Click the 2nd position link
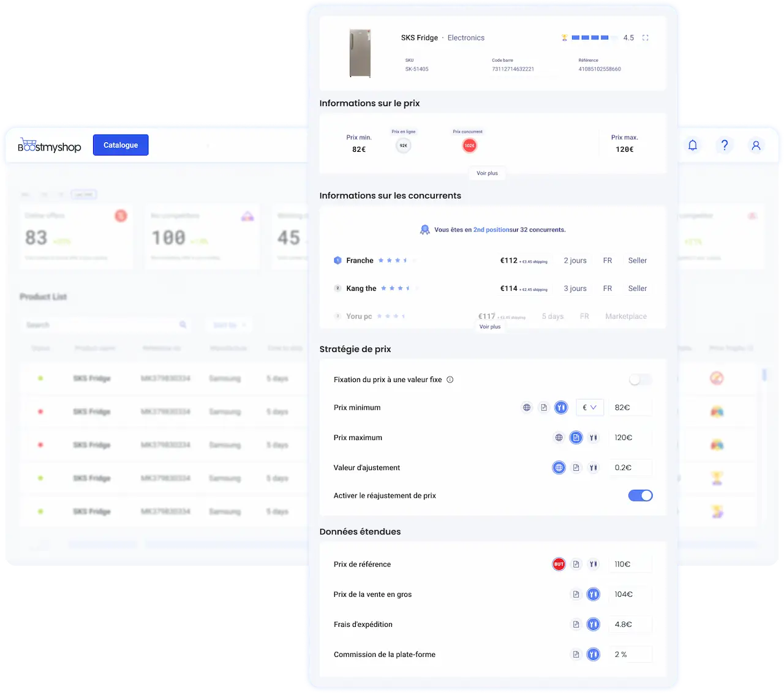Viewport: 784px width, 693px height. [491, 230]
